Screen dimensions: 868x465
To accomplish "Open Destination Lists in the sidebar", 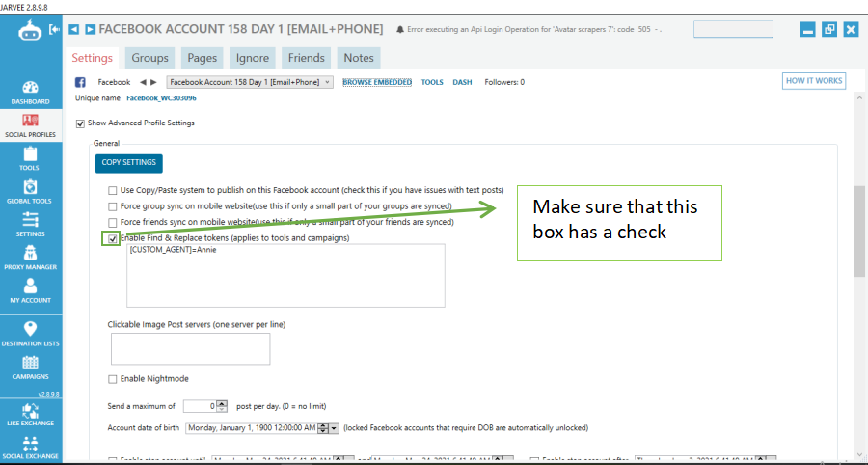I will coord(31,334).
